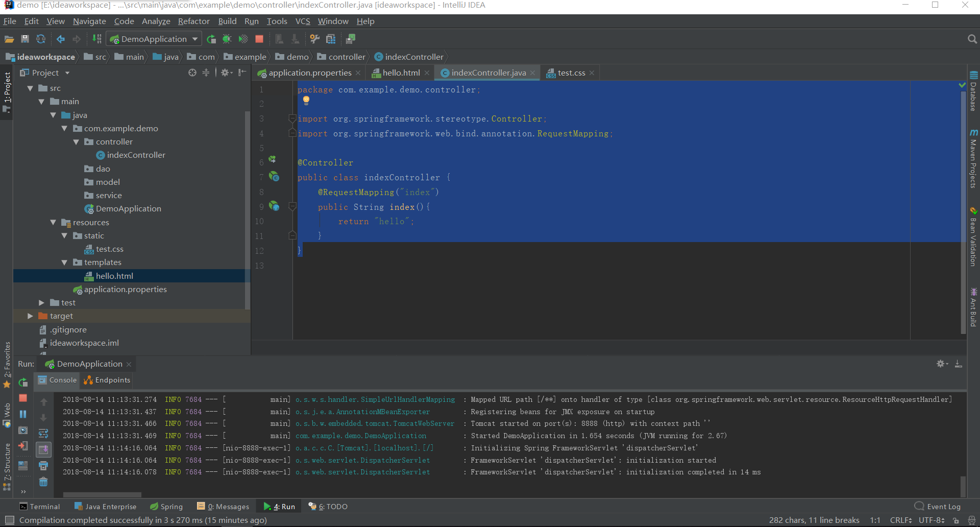This screenshot has width=980, height=527.
Task: Toggle soft-wrap in the console sidebar
Action: coord(43,434)
